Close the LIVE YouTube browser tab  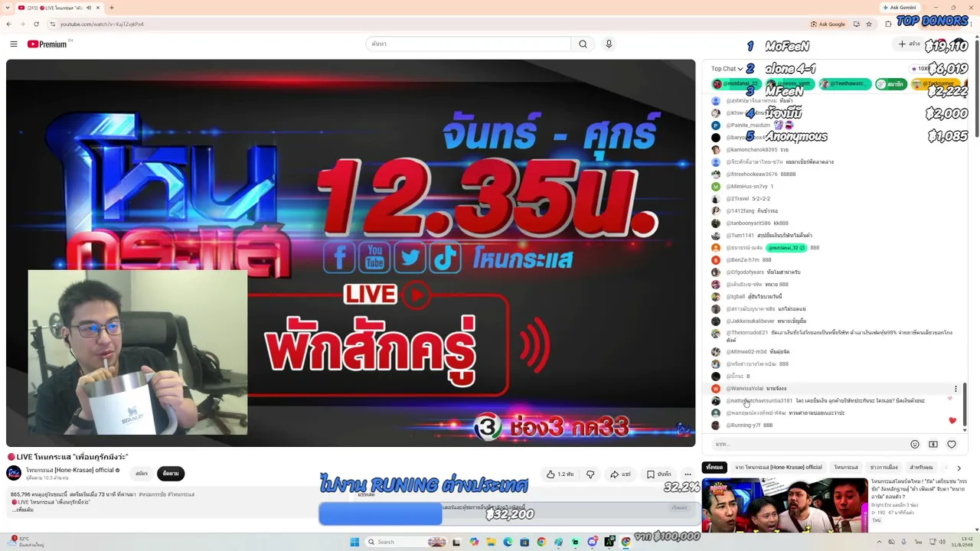(x=98, y=8)
